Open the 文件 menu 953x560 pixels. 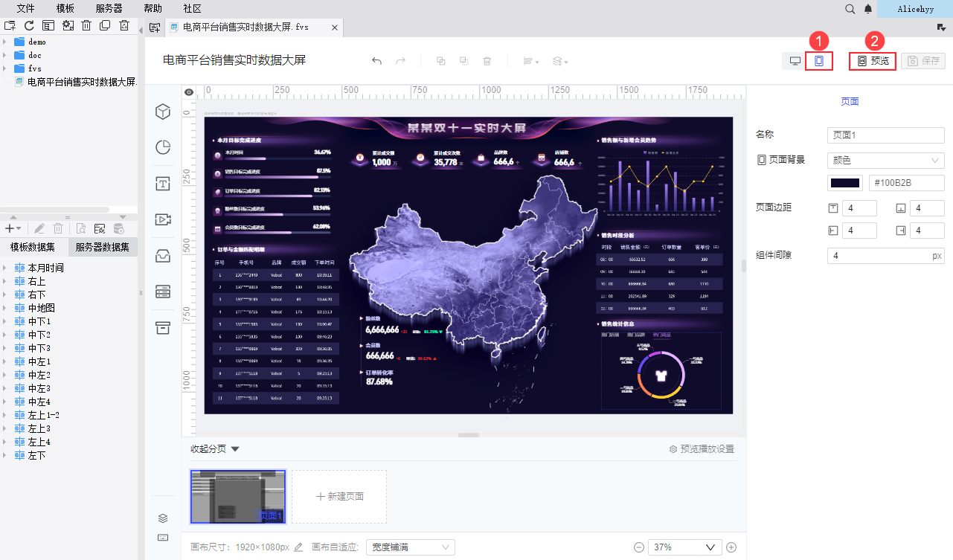point(26,9)
